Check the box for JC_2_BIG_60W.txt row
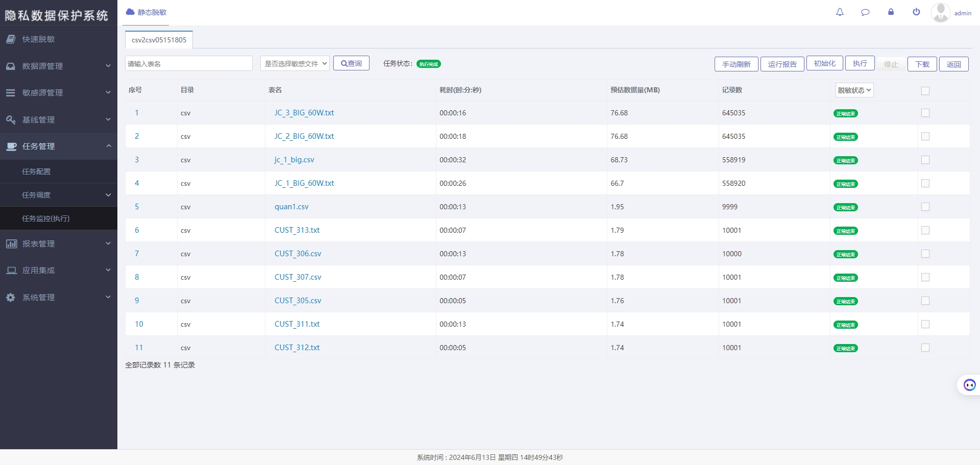Screen dimensions: 980x465 (x=925, y=136)
